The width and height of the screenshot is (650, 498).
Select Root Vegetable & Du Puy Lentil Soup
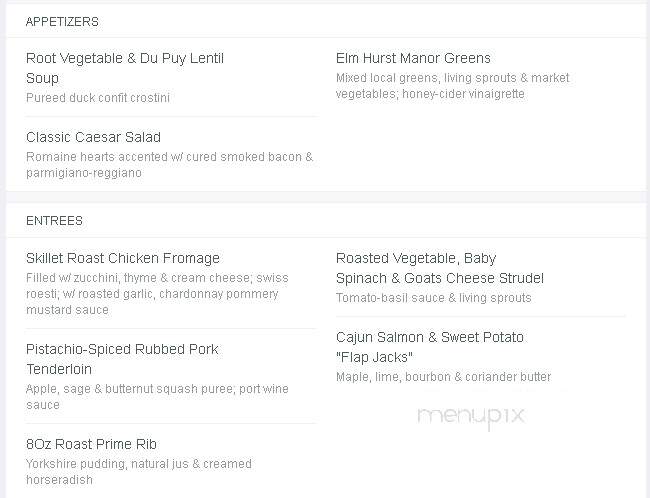tap(125, 68)
